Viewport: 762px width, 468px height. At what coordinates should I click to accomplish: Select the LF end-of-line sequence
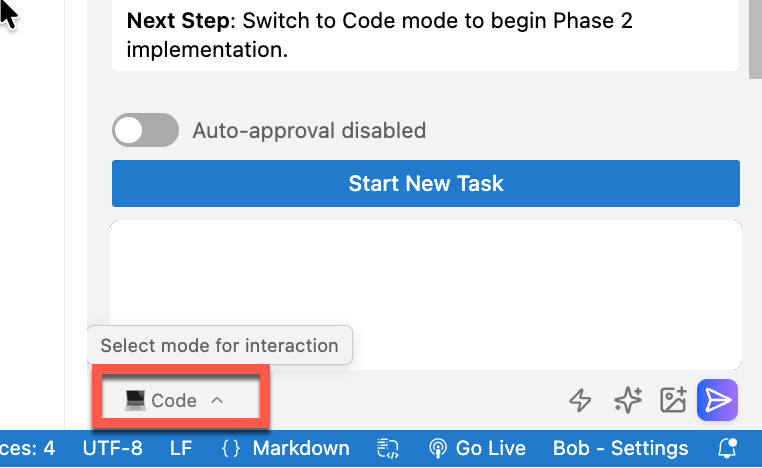(181, 448)
